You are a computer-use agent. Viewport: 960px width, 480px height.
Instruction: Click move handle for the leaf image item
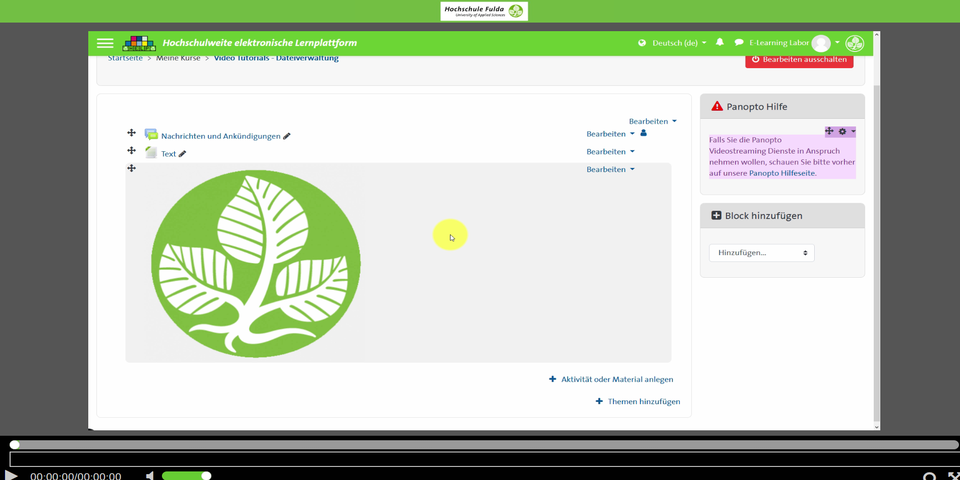131,168
